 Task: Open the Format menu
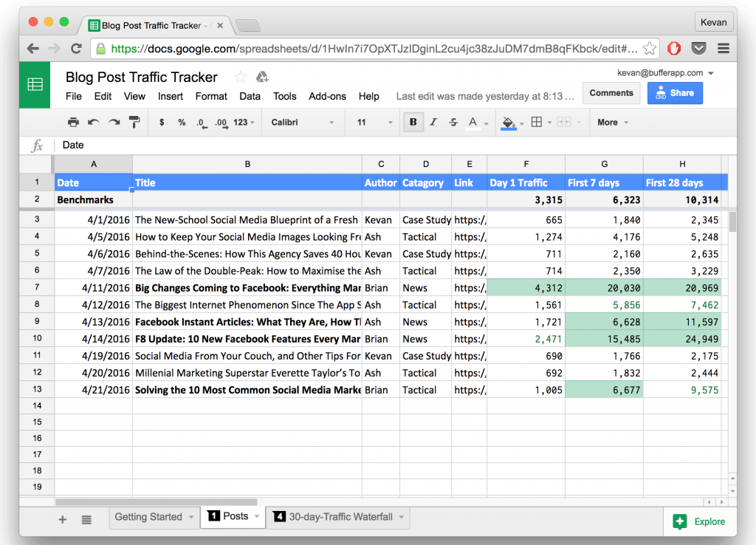click(x=211, y=96)
